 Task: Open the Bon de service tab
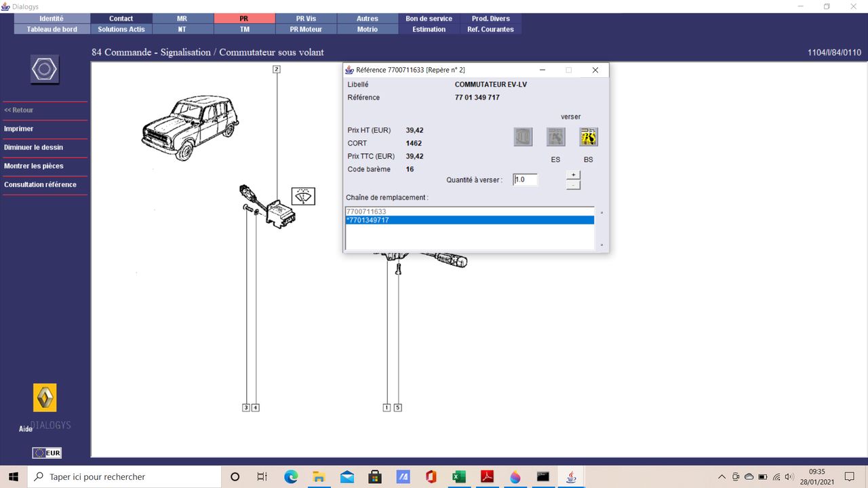coord(429,18)
